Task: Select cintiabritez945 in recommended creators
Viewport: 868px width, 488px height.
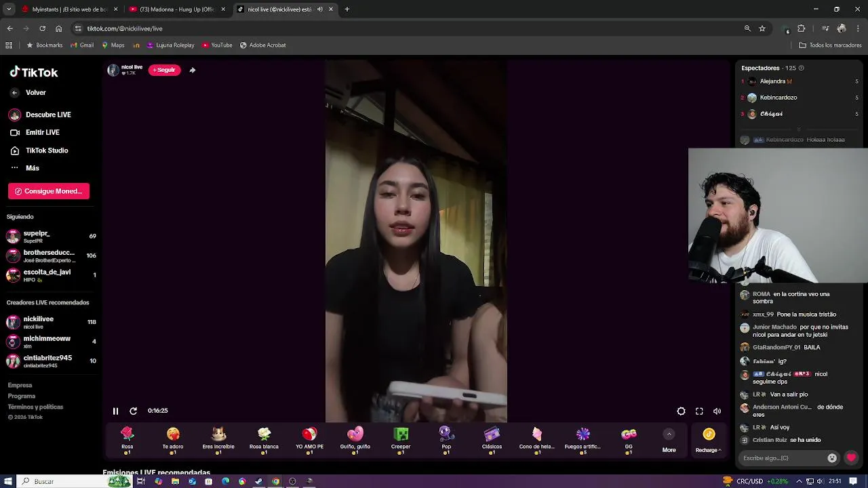Action: (51, 361)
